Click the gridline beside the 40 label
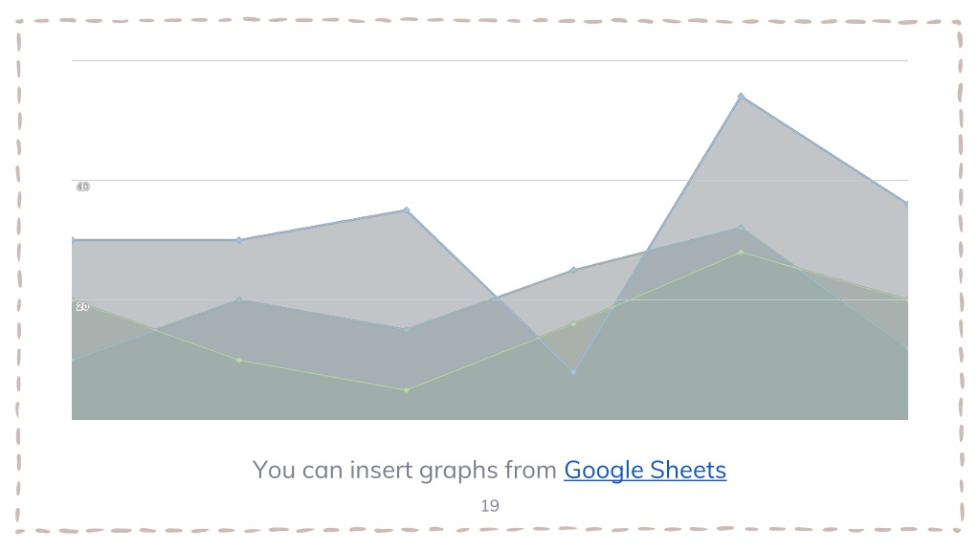 click(490, 180)
